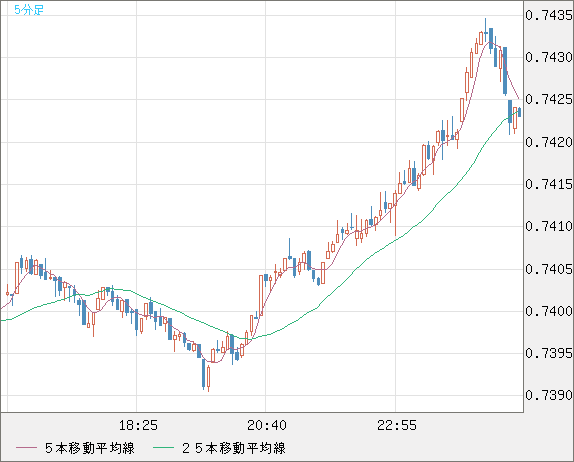Image resolution: width=574 pixels, height=462 pixels.
Task: Click the 0.7405 price axis label
Action: pos(549,269)
